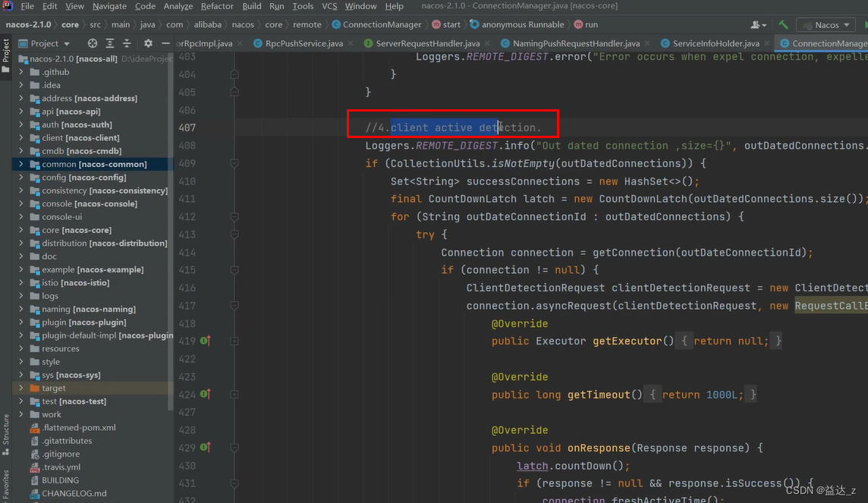Expand folded getTimeout method on line 424
Image resolution: width=868 pixels, height=503 pixels.
pos(234,395)
